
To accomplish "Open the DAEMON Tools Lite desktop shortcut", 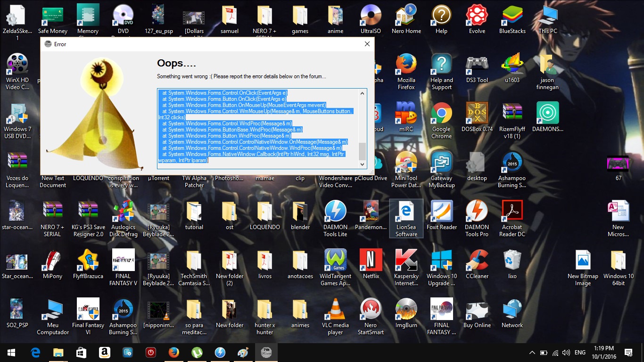I will [336, 219].
